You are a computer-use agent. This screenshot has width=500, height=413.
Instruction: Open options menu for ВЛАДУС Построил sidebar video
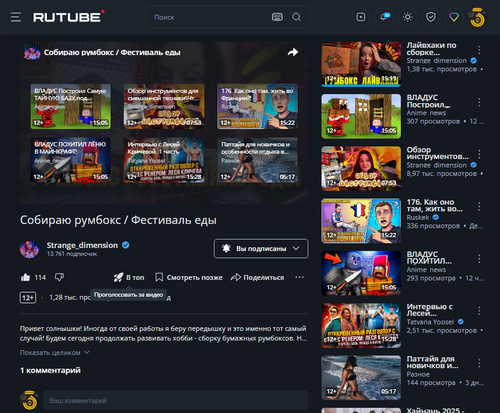(479, 102)
